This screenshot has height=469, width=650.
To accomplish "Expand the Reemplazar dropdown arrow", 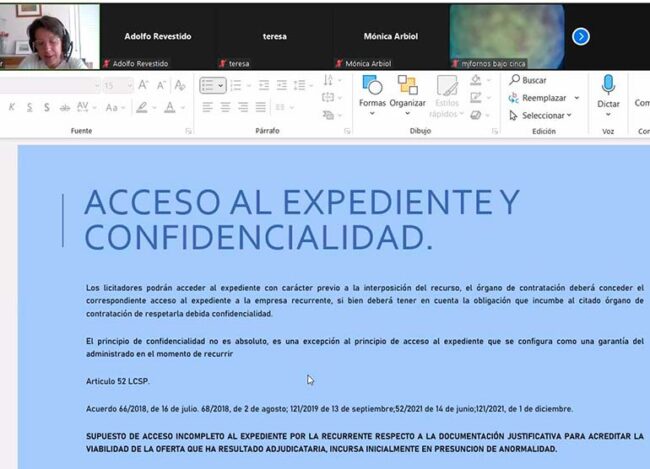I will pos(577,98).
